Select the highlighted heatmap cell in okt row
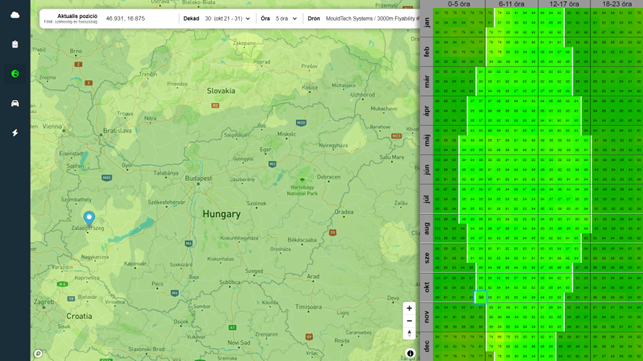The width and height of the screenshot is (643, 361). [x=480, y=297]
